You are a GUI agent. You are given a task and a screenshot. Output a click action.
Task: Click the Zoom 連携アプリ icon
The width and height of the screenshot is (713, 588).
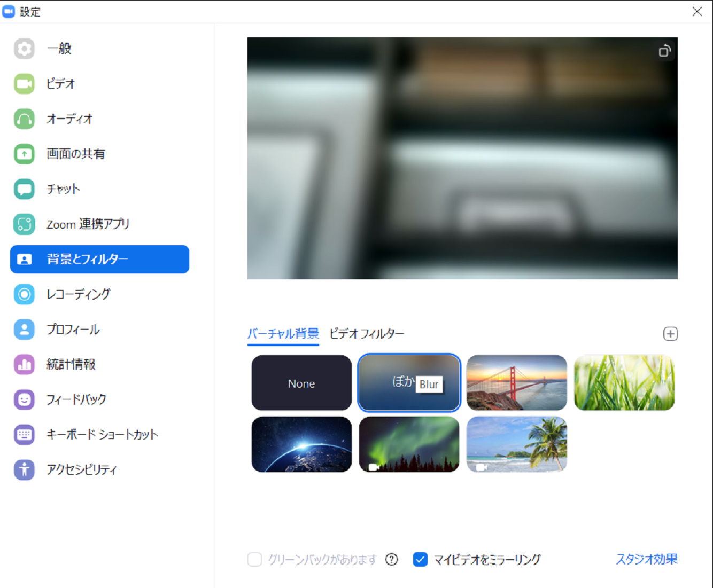tap(24, 224)
